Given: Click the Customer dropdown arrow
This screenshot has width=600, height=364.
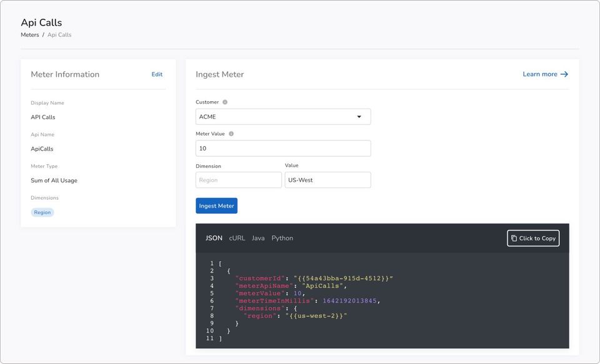Looking at the screenshot, I should click(x=359, y=117).
